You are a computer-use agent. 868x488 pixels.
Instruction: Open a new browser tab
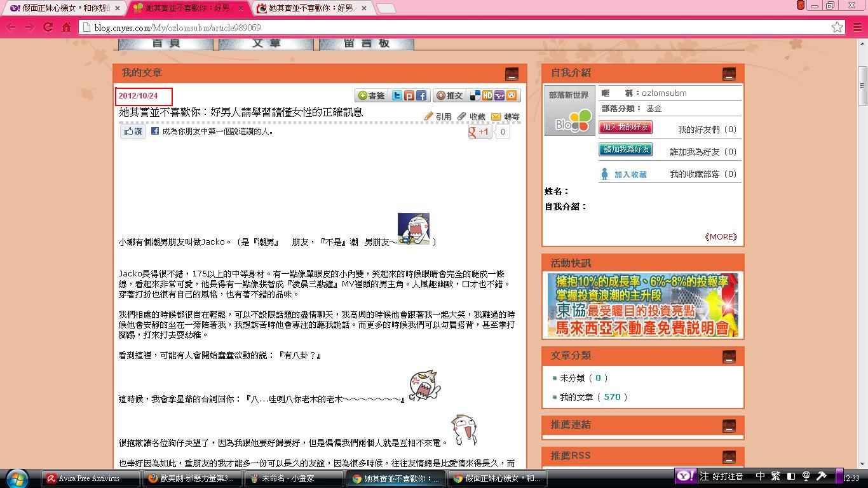tap(386, 8)
